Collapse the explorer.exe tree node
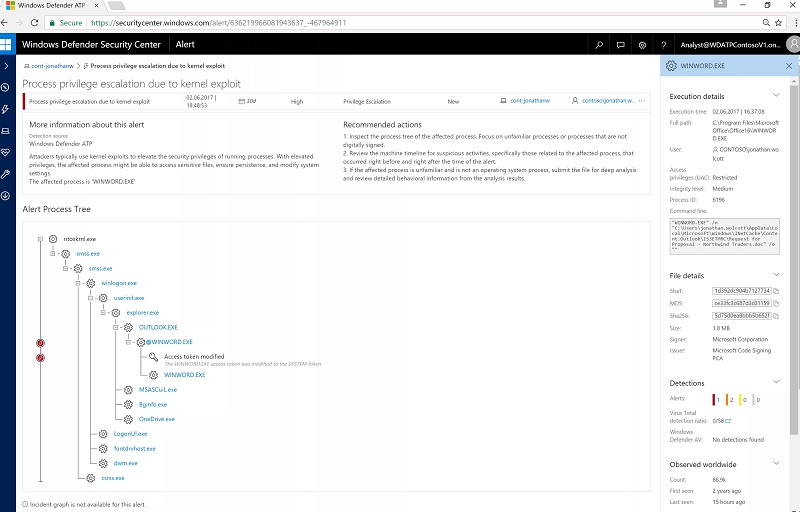Screen dimensions: 800x512 103,313
